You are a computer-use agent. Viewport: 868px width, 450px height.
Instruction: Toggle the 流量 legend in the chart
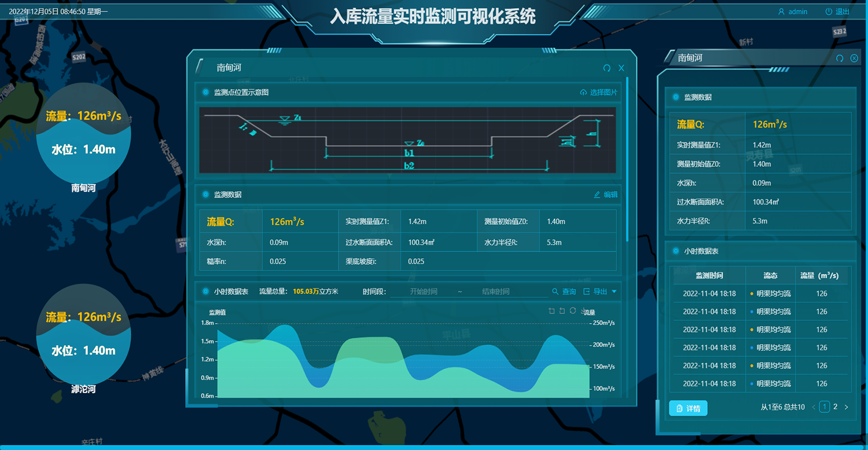point(589,313)
